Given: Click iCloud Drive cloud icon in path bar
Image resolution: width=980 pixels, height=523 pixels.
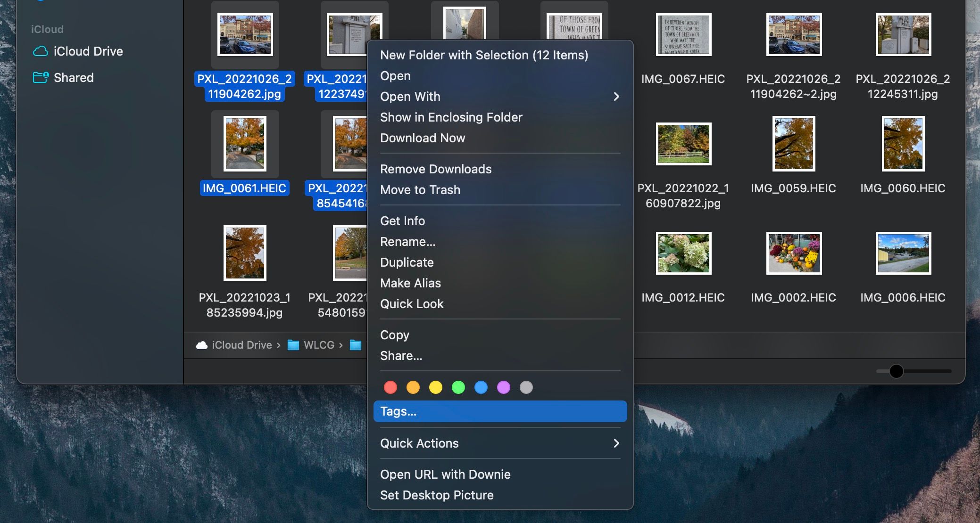Looking at the screenshot, I should coord(202,345).
